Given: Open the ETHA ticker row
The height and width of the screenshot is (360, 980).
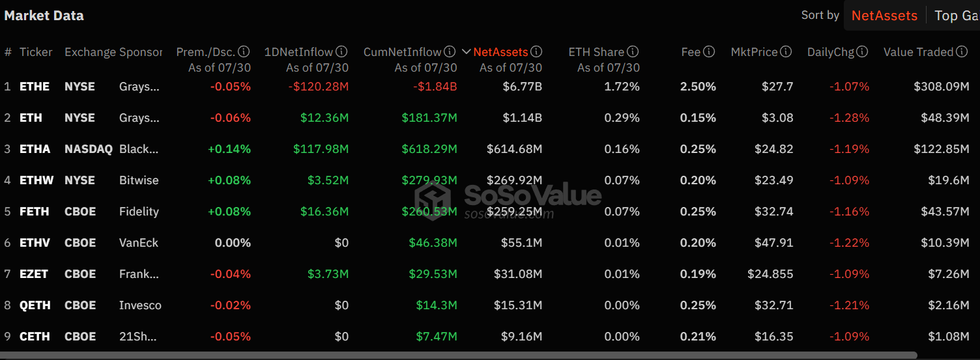Looking at the screenshot, I should tap(35, 149).
